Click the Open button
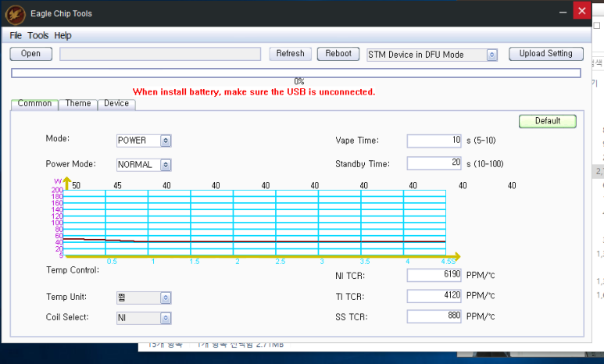The image size is (604, 364). coord(30,54)
